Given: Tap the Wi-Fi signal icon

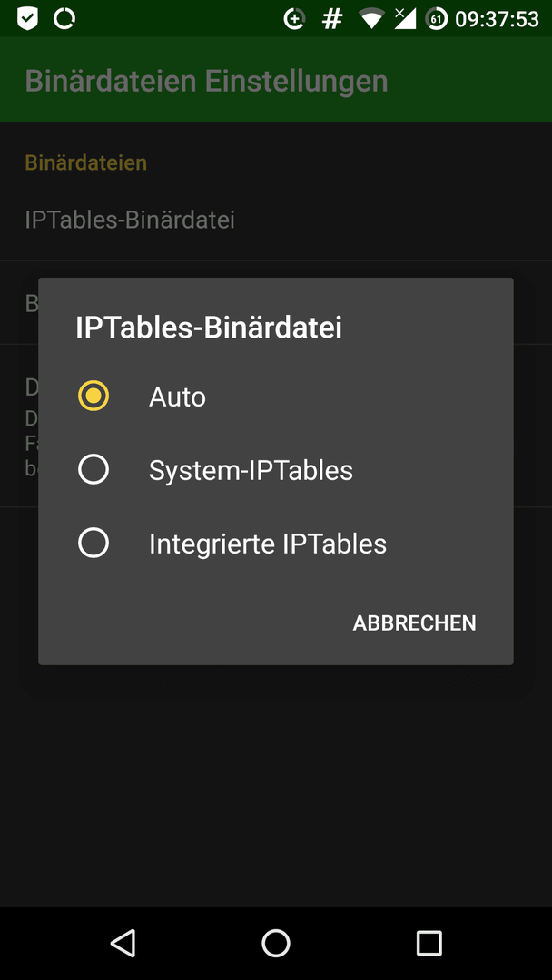Looking at the screenshot, I should click(371, 19).
